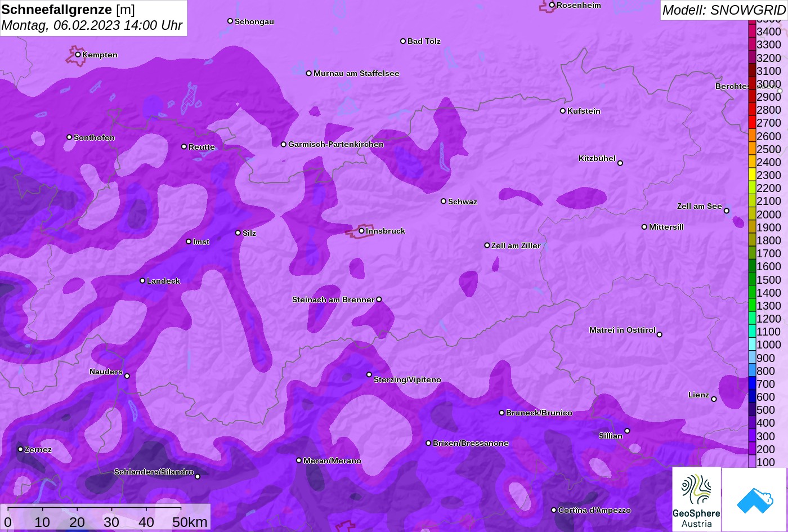788x532 pixels.
Task: Click the Kempten city marker dot
Action: (x=78, y=55)
